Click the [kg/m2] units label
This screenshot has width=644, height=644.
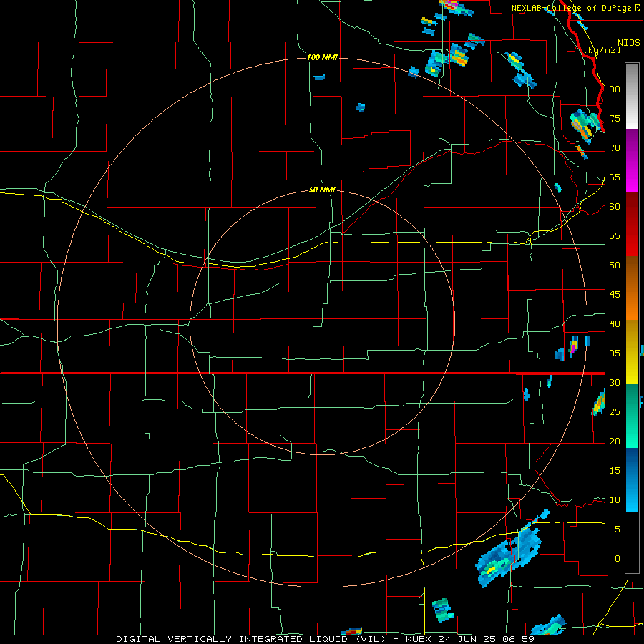point(602,50)
